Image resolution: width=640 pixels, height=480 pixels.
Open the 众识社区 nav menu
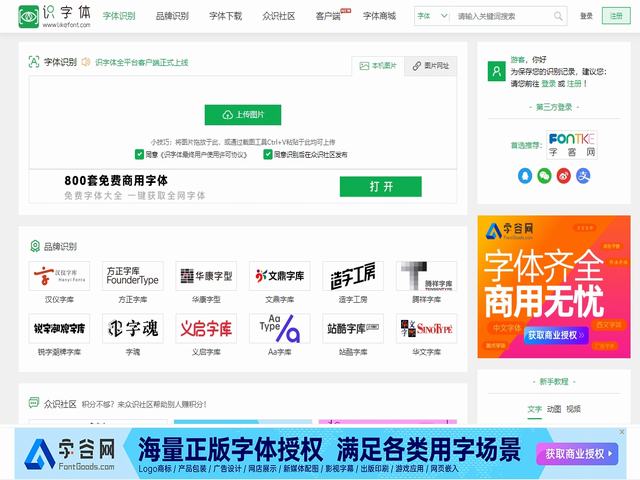[278, 16]
